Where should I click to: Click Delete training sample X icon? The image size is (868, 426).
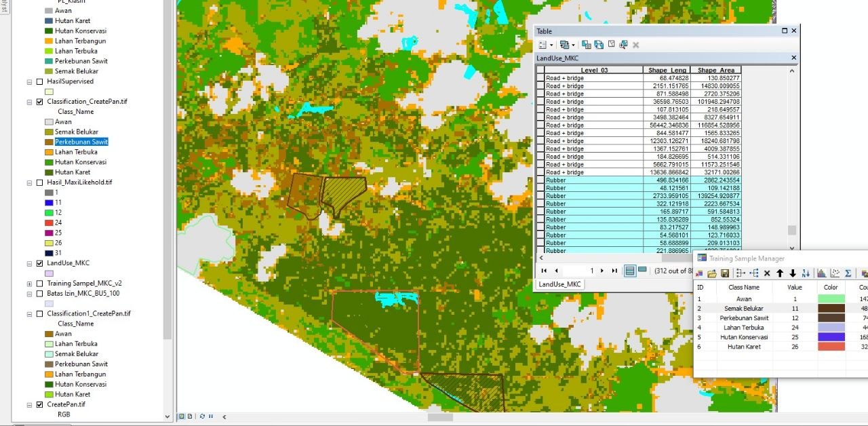click(767, 273)
